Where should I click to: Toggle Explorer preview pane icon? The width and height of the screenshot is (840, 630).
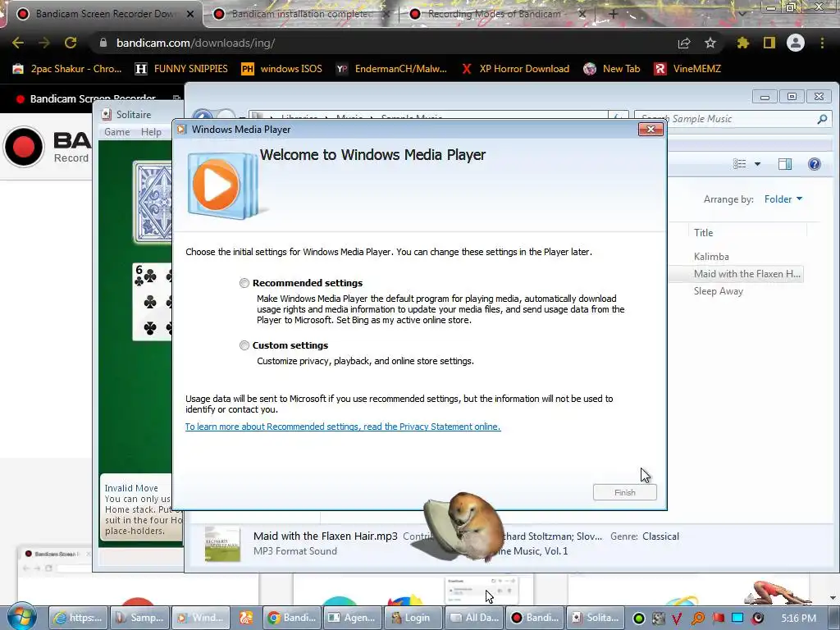[785, 164]
